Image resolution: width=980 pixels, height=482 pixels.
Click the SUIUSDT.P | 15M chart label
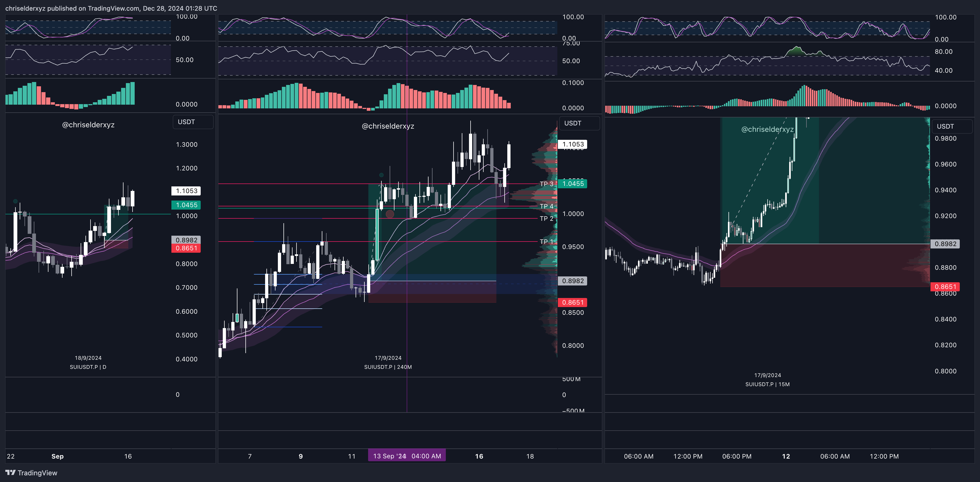(767, 384)
